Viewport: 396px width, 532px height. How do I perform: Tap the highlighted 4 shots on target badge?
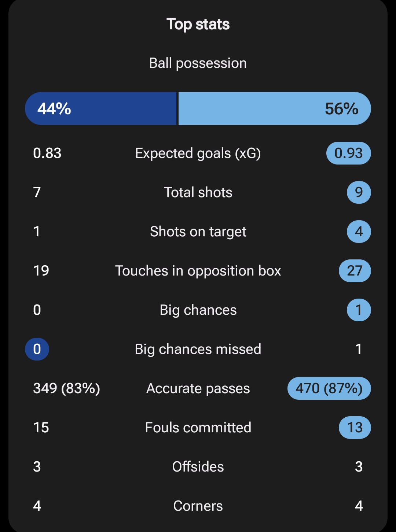click(x=359, y=232)
